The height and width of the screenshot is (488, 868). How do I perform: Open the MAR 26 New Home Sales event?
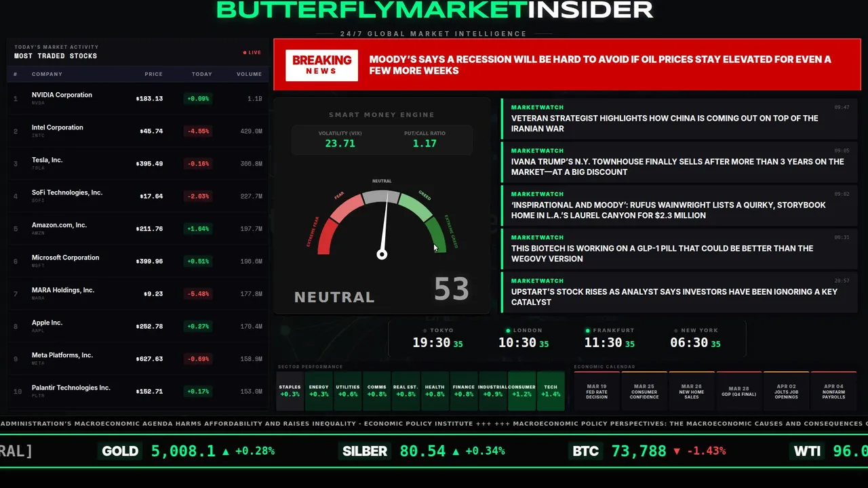point(692,391)
